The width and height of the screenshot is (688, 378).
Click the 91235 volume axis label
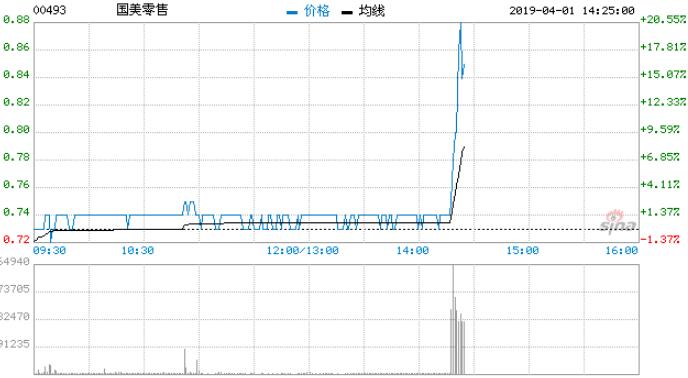pyautogui.click(x=15, y=344)
